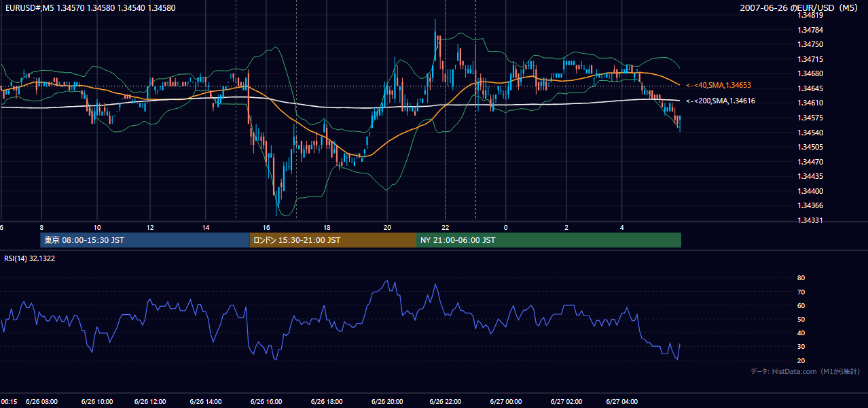Click RSI axis level 20
This screenshot has width=868, height=408.
[x=801, y=360]
